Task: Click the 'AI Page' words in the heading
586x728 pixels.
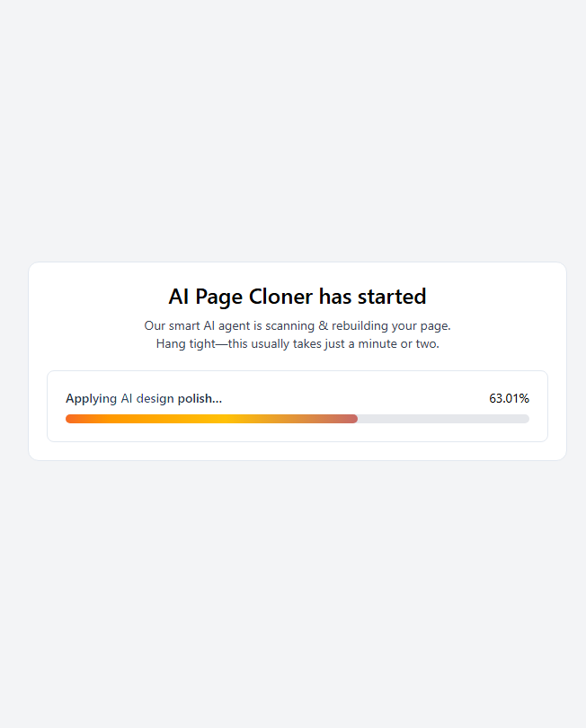Action: (205, 297)
